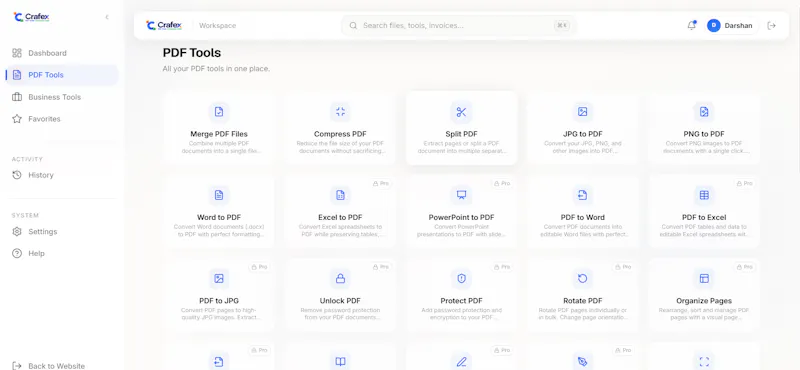Click the 'PDF to Word' card title
Viewport: 800px width, 370px height.
(x=583, y=217)
